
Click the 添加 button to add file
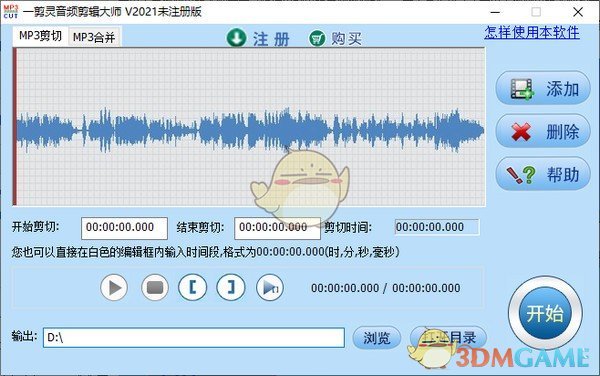(x=543, y=88)
